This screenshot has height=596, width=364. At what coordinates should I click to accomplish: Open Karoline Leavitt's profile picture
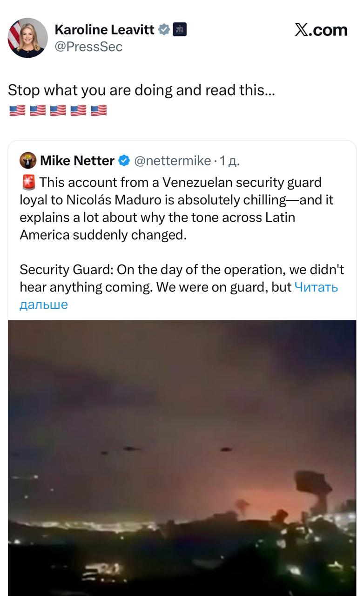point(27,38)
